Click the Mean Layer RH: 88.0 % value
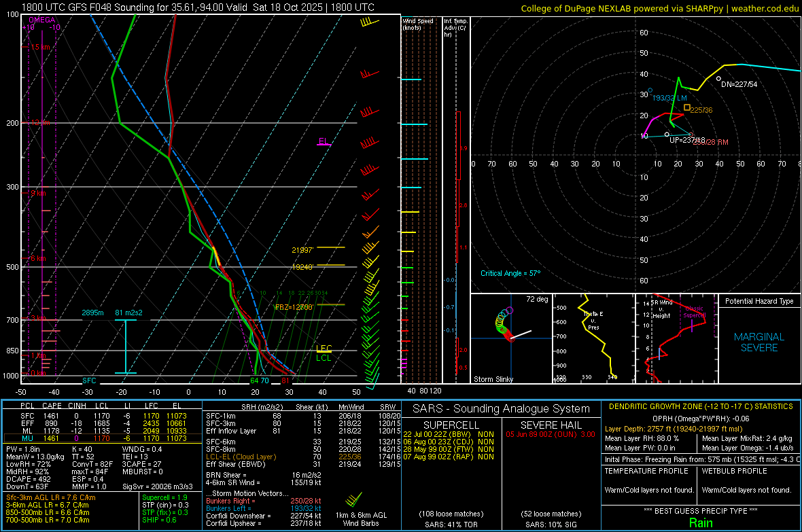The width and height of the screenshot is (802, 532). click(642, 438)
